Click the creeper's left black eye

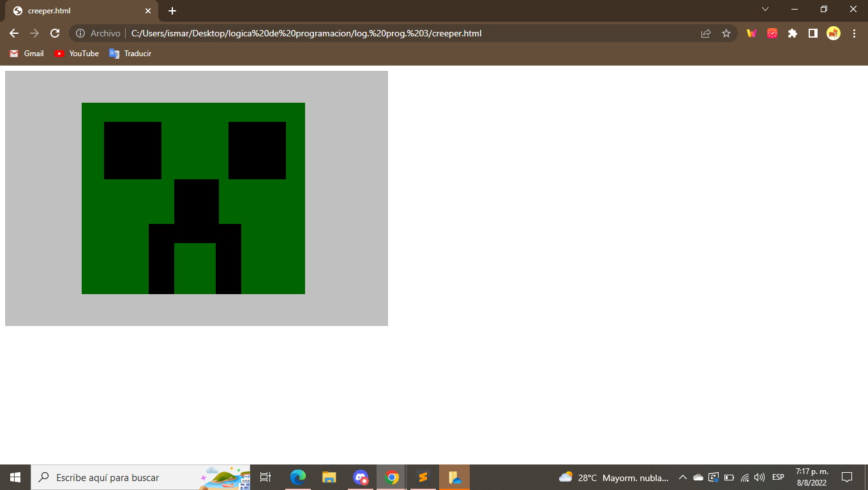pos(133,151)
